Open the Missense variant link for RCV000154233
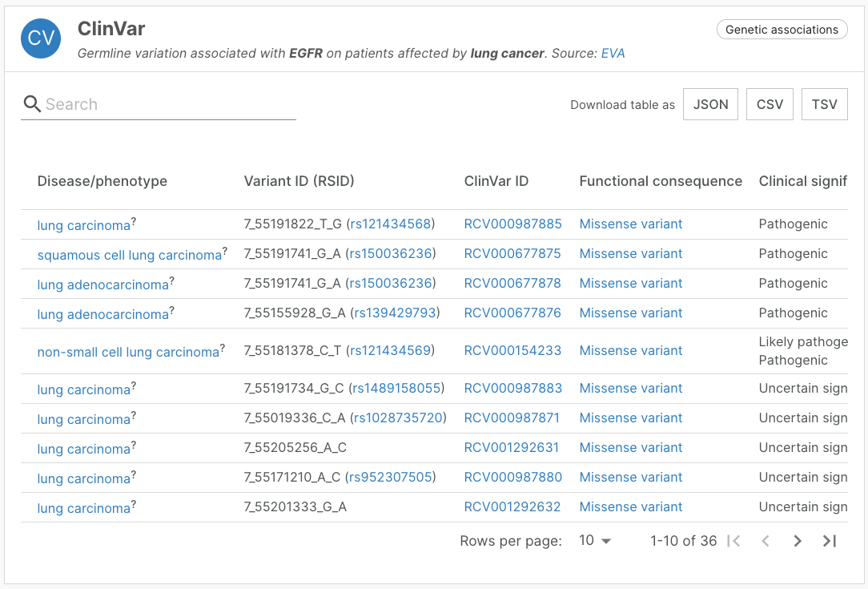The image size is (868, 589). pyautogui.click(x=630, y=351)
